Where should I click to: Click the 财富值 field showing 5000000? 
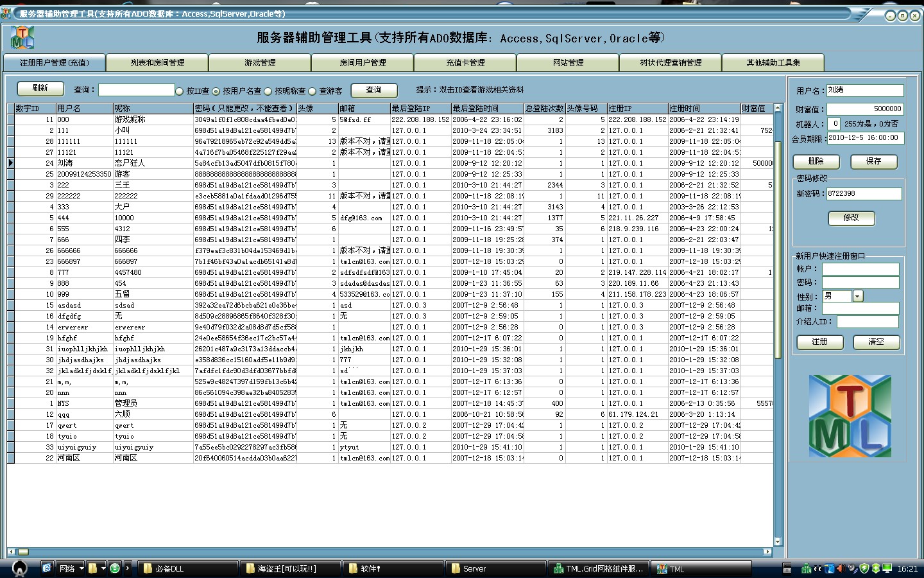(865, 109)
